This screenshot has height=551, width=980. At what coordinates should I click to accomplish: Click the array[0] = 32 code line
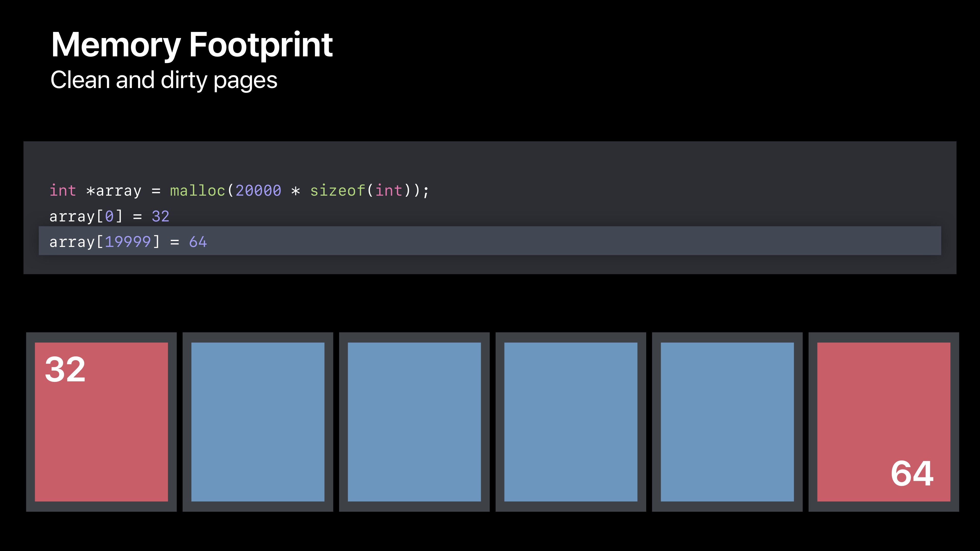109,216
